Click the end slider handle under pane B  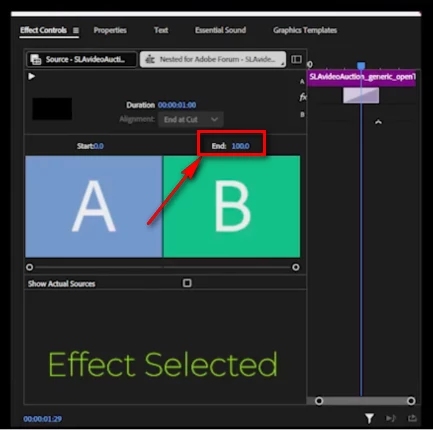point(296,267)
